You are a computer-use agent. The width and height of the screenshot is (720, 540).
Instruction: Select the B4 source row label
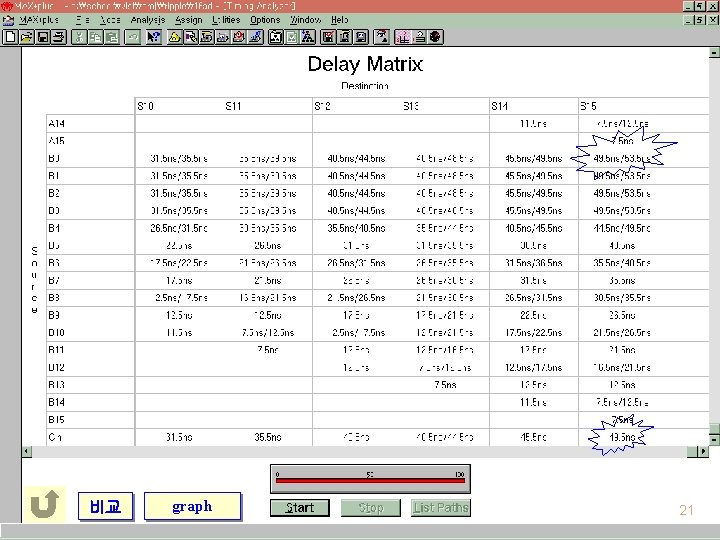tap(54, 228)
